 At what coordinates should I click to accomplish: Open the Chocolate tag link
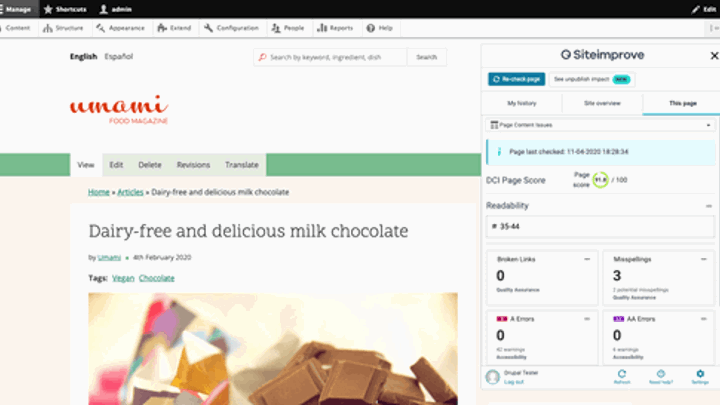(157, 278)
